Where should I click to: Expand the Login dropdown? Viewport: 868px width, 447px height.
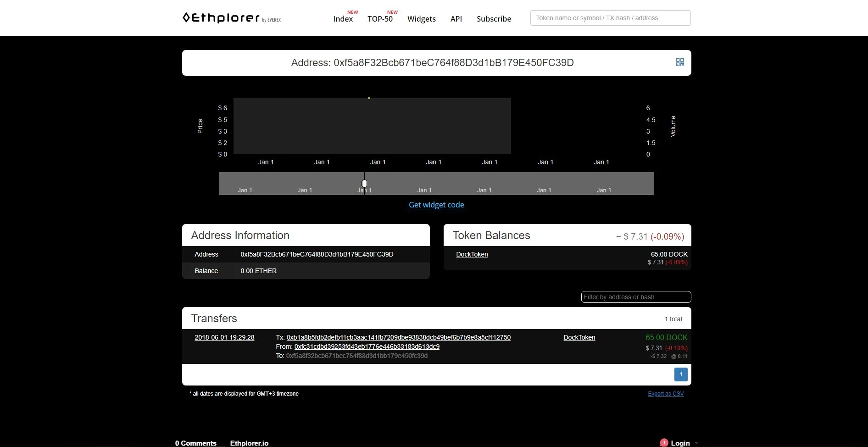684,443
